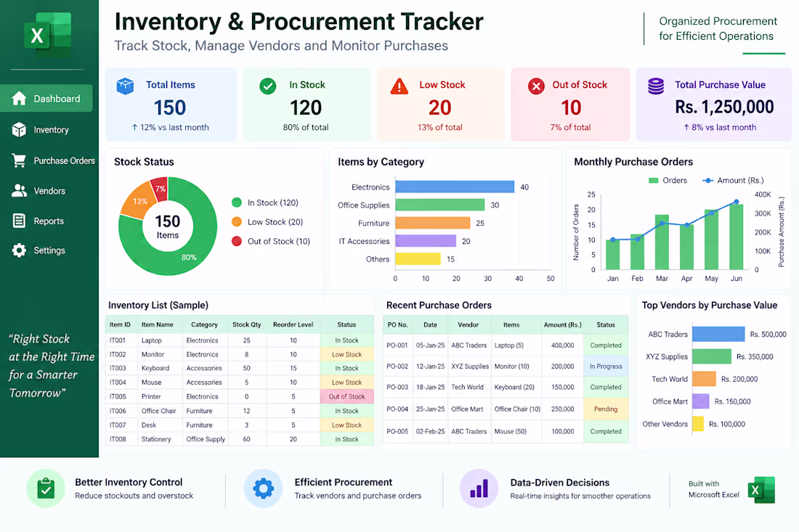This screenshot has width=799, height=532.
Task: Click the Purchase Orders cart icon
Action: pyautogui.click(x=19, y=160)
